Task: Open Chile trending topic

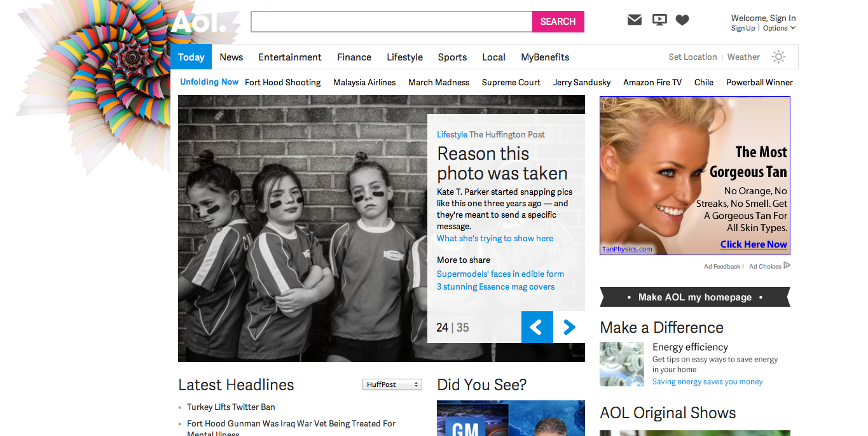Action: 704,82
